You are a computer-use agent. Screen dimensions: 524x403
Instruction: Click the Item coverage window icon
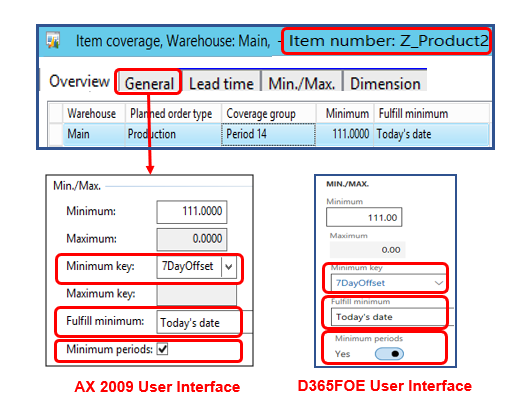[53, 40]
